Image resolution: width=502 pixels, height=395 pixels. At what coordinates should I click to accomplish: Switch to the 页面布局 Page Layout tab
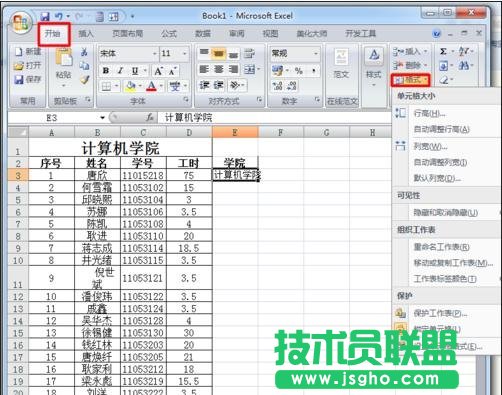pyautogui.click(x=127, y=34)
